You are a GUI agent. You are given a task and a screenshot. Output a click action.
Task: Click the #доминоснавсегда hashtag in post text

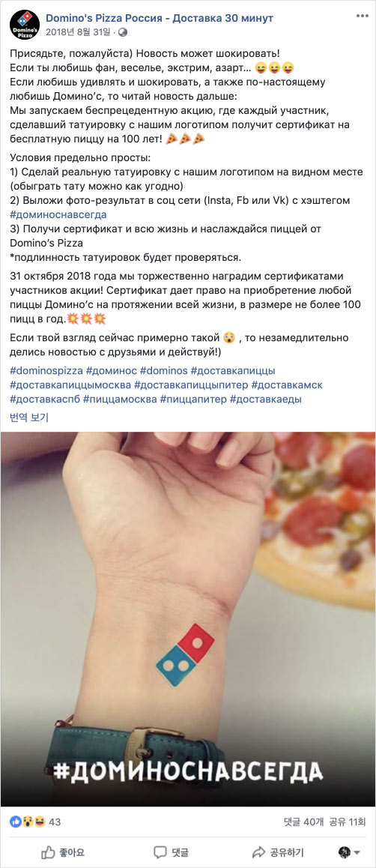[x=58, y=214]
